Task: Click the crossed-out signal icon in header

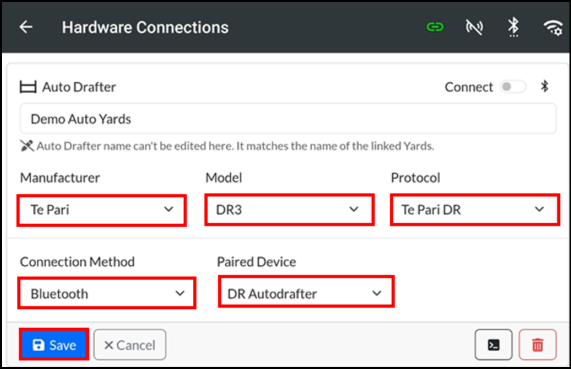Action: tap(474, 27)
